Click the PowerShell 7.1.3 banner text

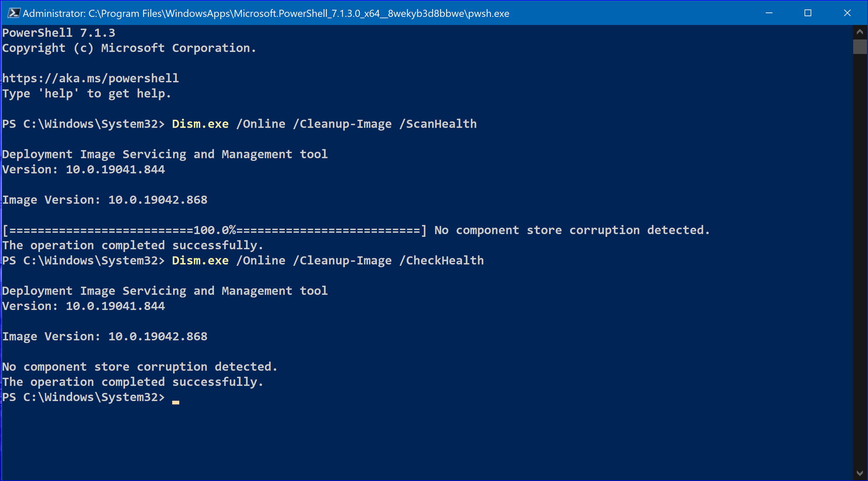pos(59,33)
